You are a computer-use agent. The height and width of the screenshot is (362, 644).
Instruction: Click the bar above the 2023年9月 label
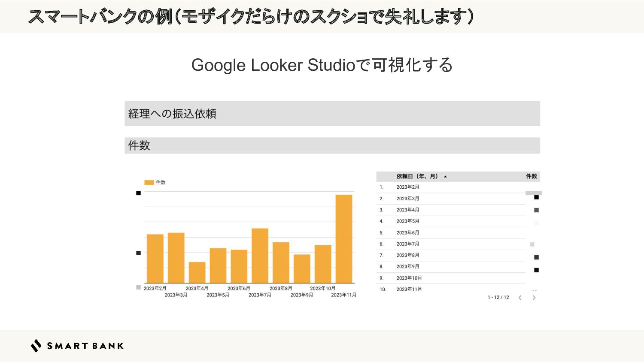[302, 269]
